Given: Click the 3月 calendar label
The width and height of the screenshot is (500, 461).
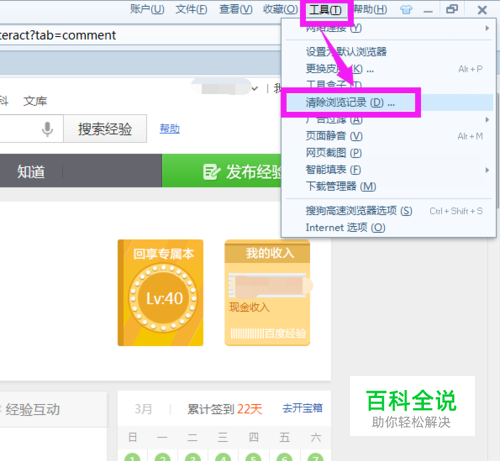Looking at the screenshot, I should pos(143,409).
